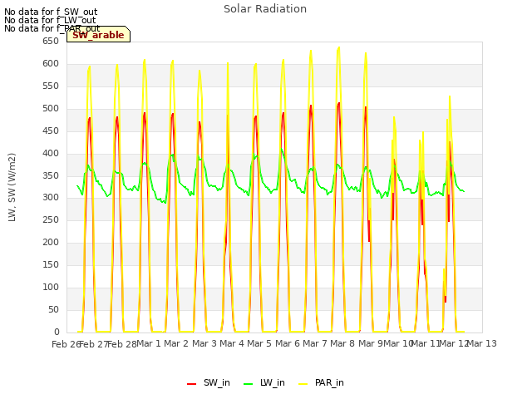Image resolution: width=532 pixels, height=399 pixels.
Task: Click the 250 y-axis tick label
Action: [x=51, y=219]
